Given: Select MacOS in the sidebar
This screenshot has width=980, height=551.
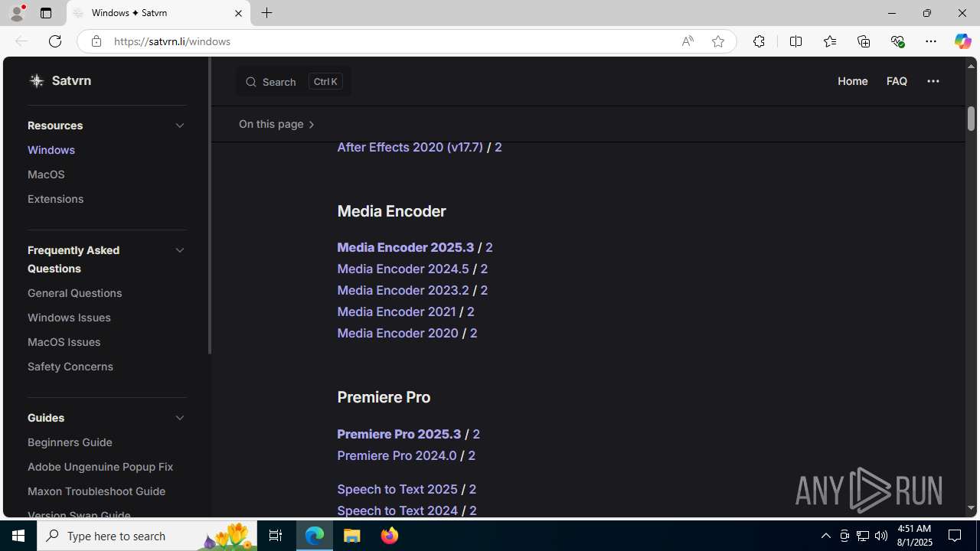Looking at the screenshot, I should pos(46,174).
